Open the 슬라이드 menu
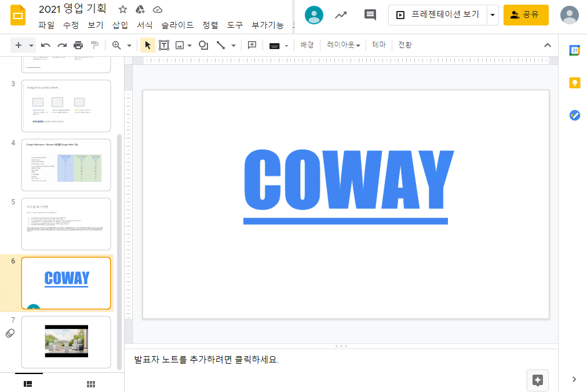This screenshot has height=392, width=587. [x=177, y=25]
